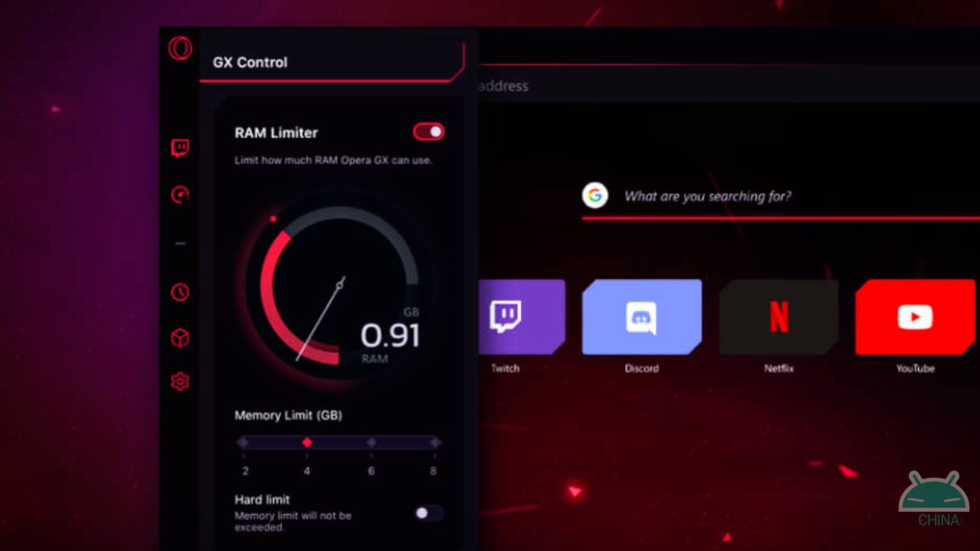Toggle the RAM Limiter on/off switch
The image size is (980, 551).
point(428,131)
